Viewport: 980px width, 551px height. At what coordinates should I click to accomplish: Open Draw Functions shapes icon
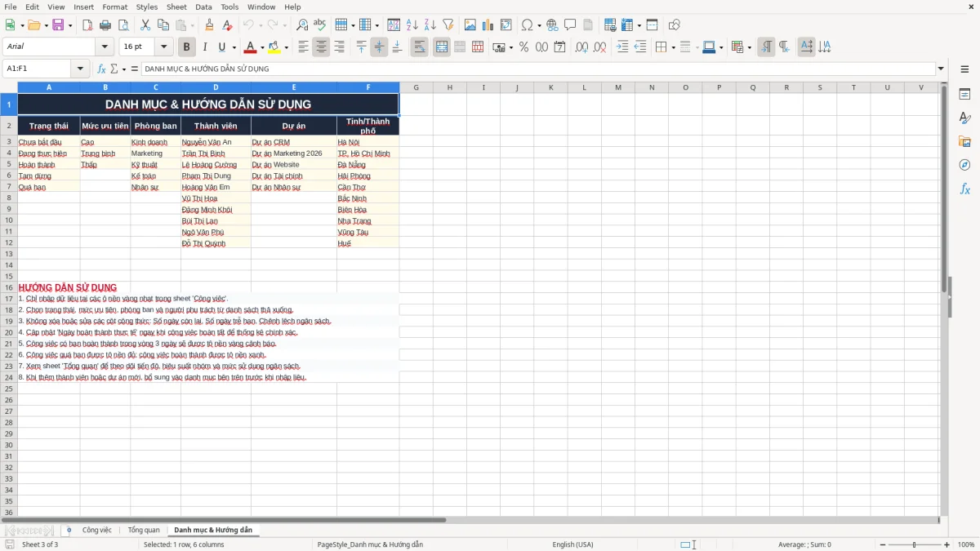pos(674,25)
